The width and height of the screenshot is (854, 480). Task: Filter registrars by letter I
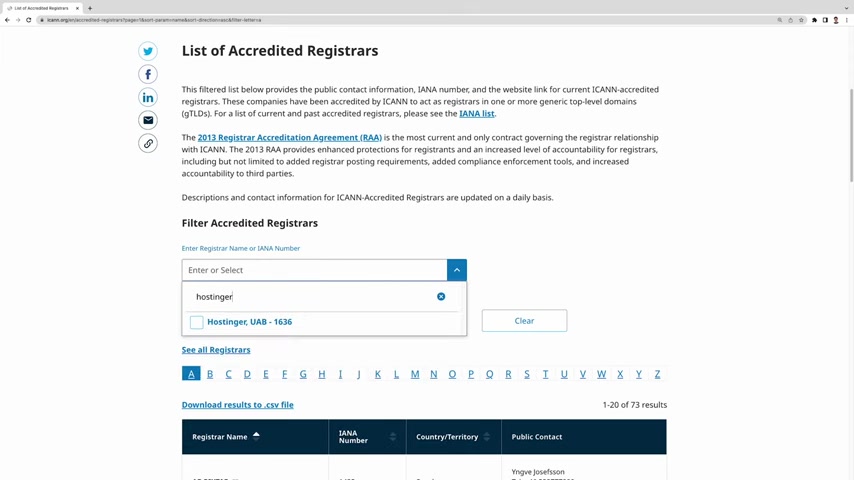pyautogui.click(x=340, y=374)
